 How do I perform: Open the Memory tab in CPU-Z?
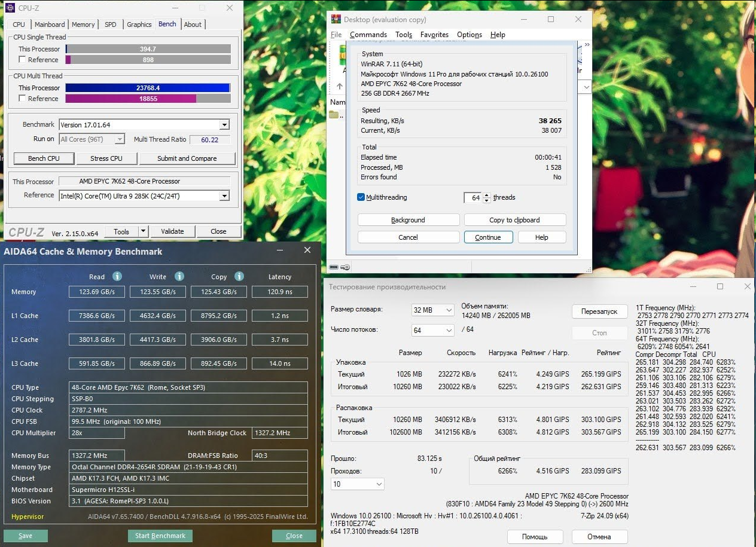(83, 25)
